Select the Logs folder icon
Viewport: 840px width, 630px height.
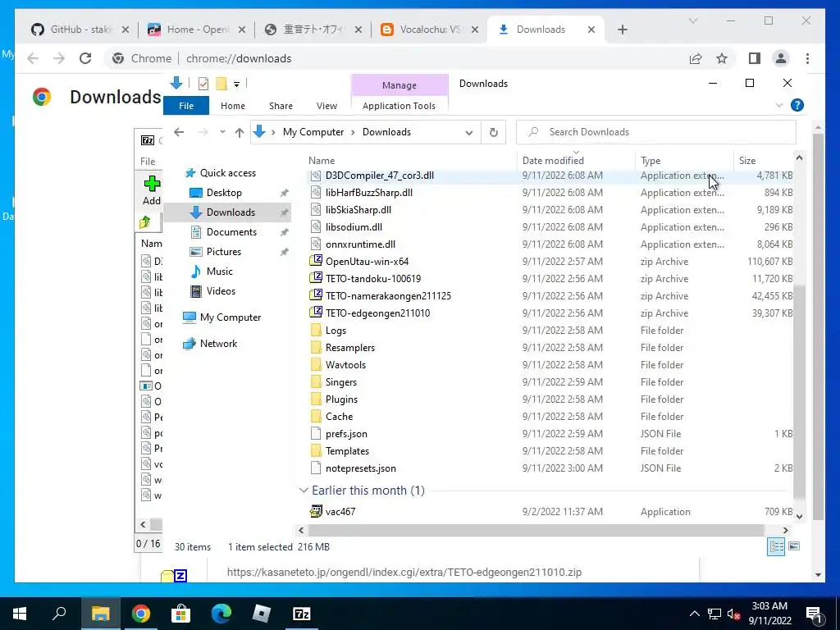(x=316, y=331)
